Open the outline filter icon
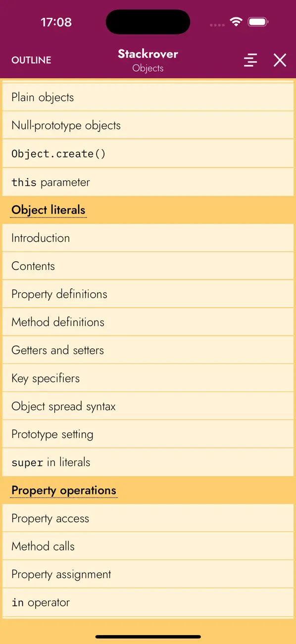This screenshot has height=644, width=296. pyautogui.click(x=250, y=60)
